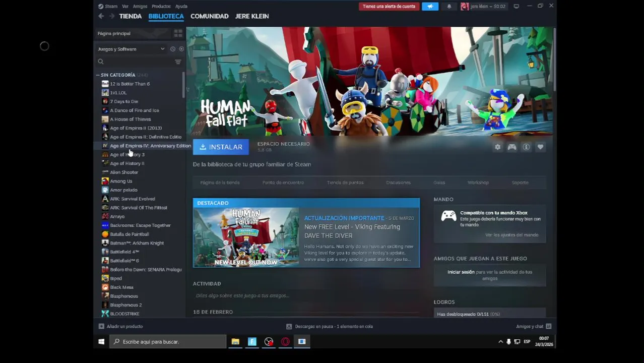Open the Soporte link
This screenshot has height=363, width=644.
click(x=520, y=183)
